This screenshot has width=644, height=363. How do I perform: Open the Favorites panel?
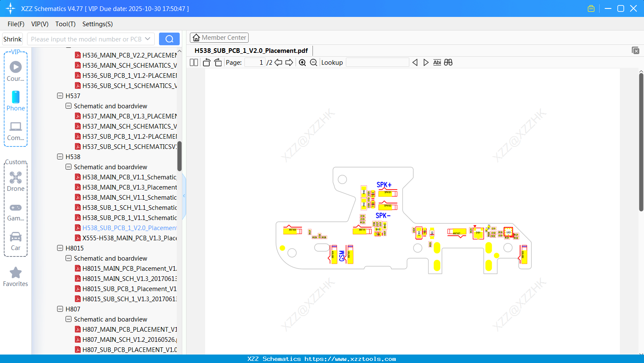pos(15,277)
